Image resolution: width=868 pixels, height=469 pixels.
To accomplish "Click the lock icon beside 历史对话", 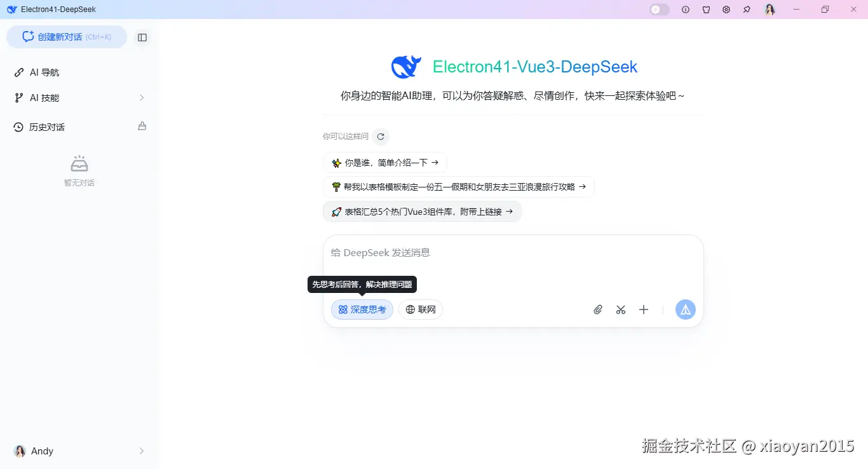I will pyautogui.click(x=142, y=126).
